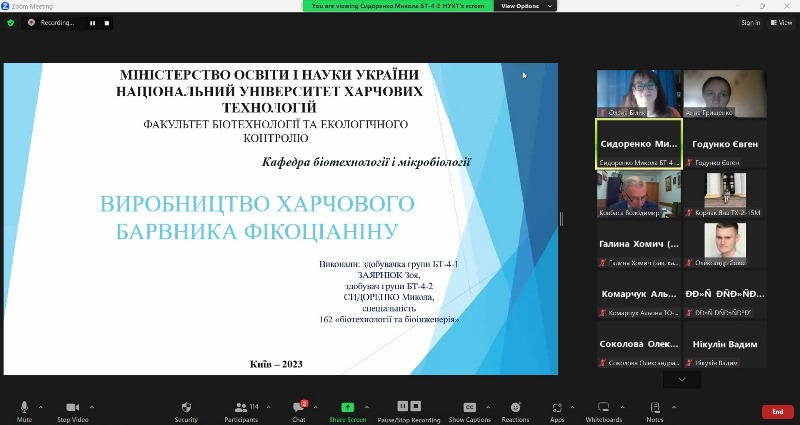Image resolution: width=800 pixels, height=425 pixels.
Task: Click the Zoom Meeting window title
Action: 32,6
